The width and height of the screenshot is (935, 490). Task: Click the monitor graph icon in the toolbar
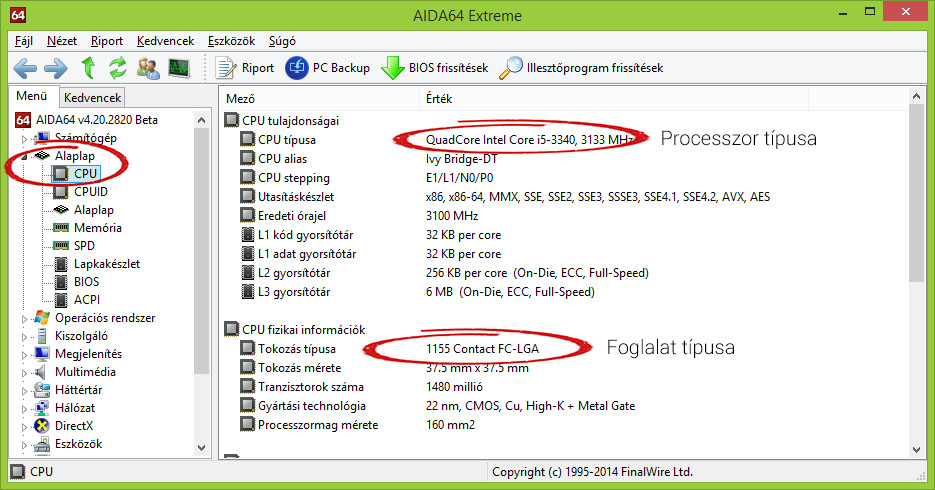(179, 68)
